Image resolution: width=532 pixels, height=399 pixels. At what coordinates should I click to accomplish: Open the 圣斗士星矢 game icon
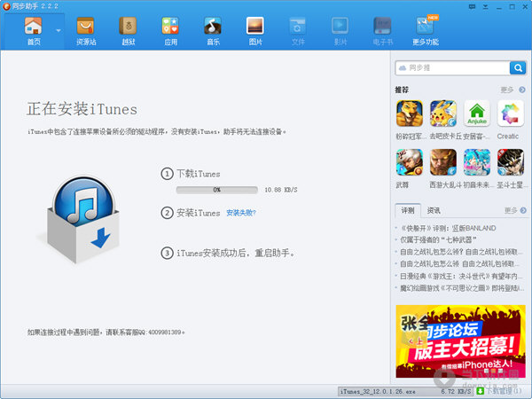click(x=511, y=162)
